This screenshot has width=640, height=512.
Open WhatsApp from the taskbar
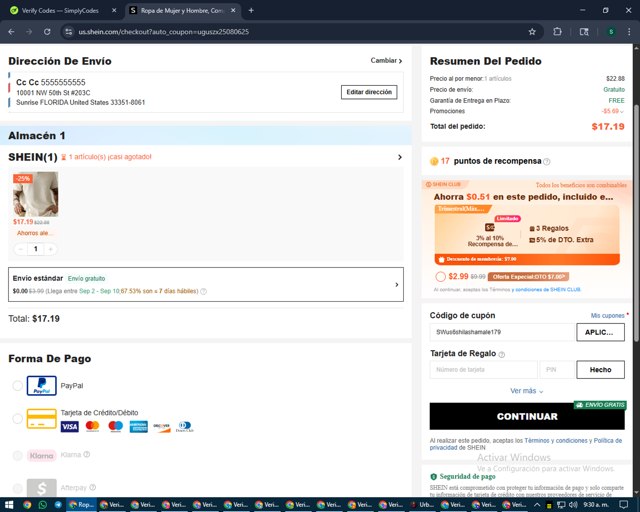pos(42,505)
